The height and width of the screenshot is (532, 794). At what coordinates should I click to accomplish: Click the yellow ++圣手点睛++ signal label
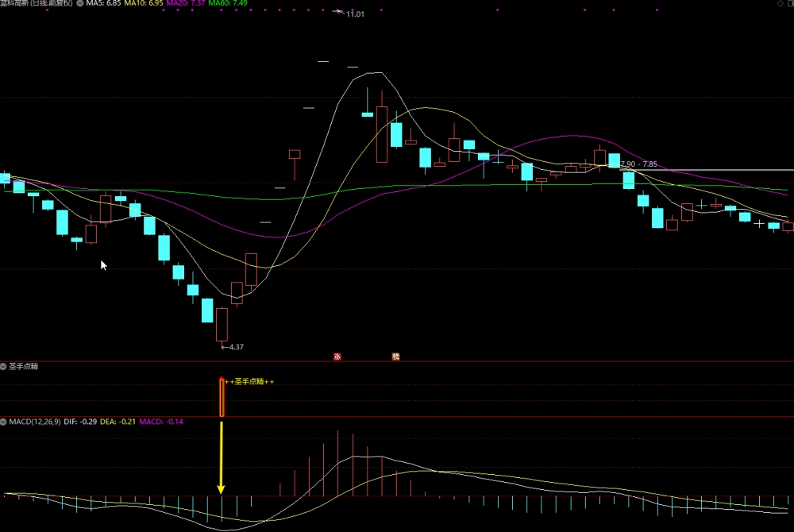click(249, 381)
